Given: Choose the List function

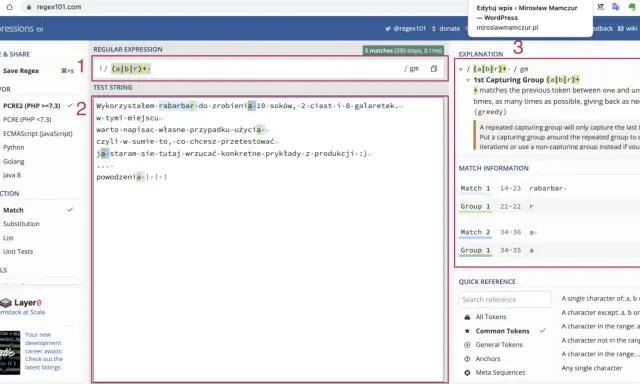Looking at the screenshot, I should [8, 238].
